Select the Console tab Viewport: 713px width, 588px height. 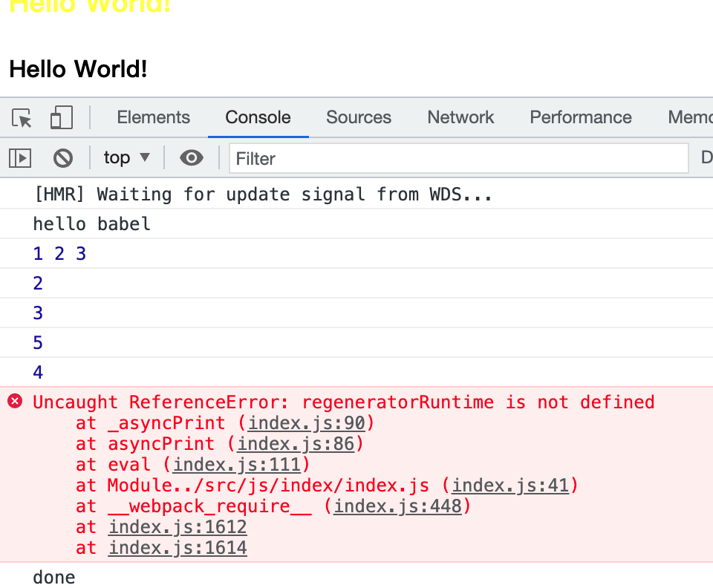point(258,117)
